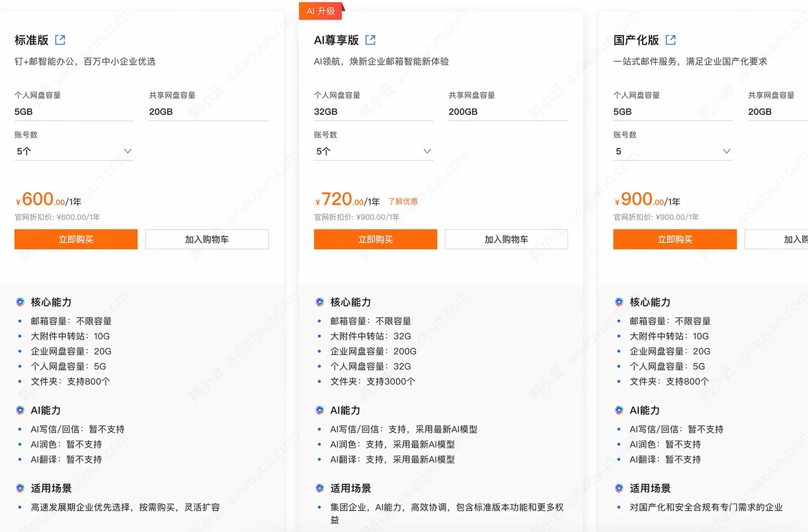Click 个人网盘容量 32GB field in AI尊享版

point(373,112)
